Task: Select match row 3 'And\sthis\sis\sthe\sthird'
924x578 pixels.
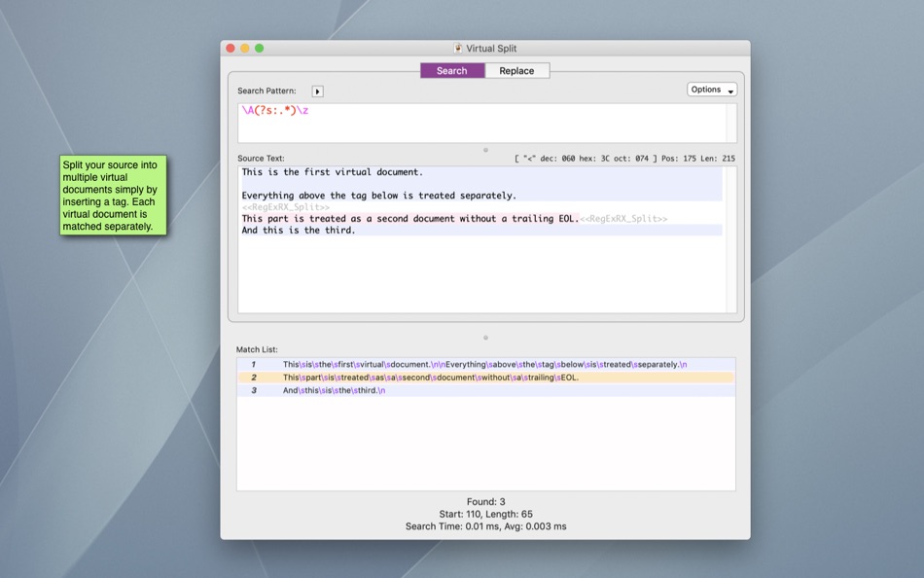Action: click(485, 390)
